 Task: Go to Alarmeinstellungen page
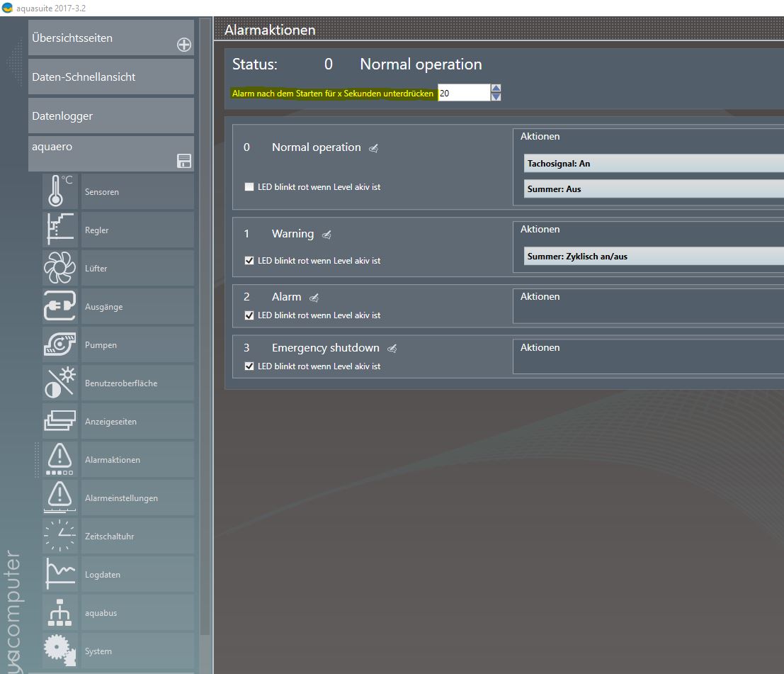pyautogui.click(x=120, y=498)
